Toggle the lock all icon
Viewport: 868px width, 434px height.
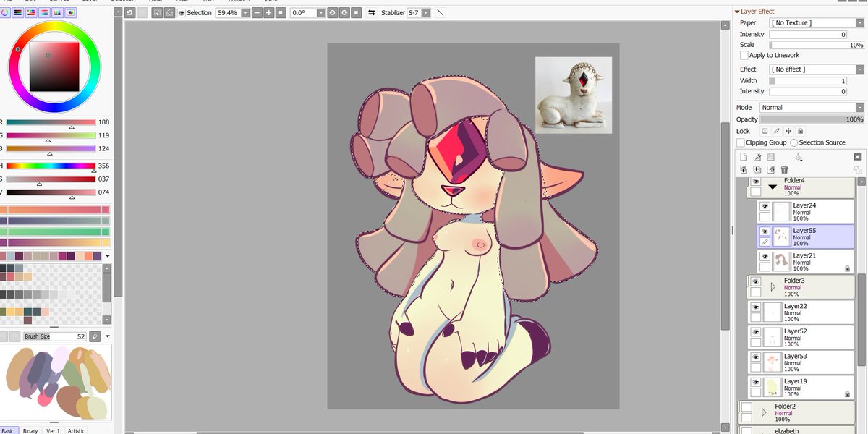tap(800, 131)
